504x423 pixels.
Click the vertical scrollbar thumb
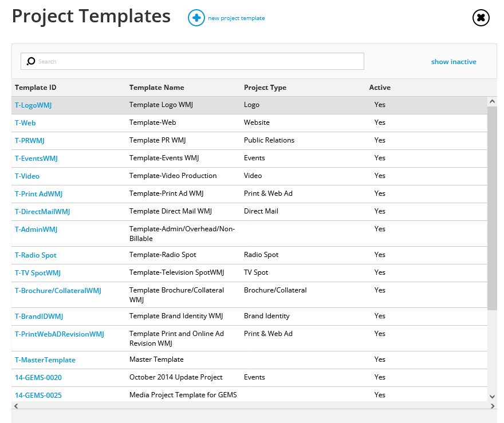(x=492, y=208)
